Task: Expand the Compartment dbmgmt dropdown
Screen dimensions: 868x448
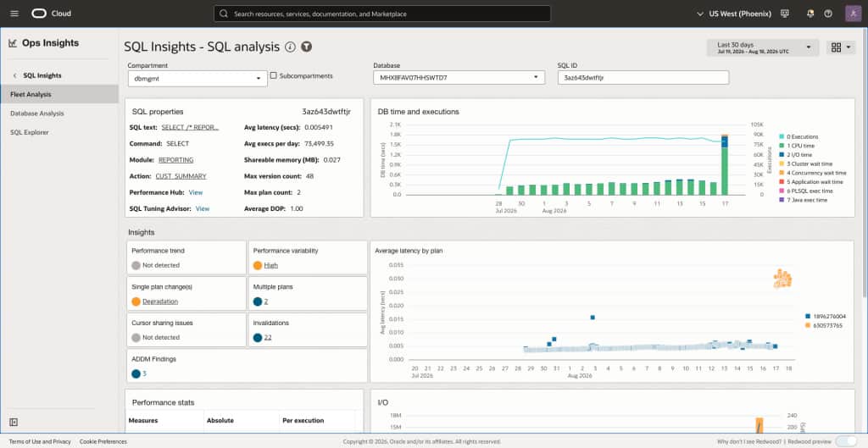Action: tap(197, 79)
